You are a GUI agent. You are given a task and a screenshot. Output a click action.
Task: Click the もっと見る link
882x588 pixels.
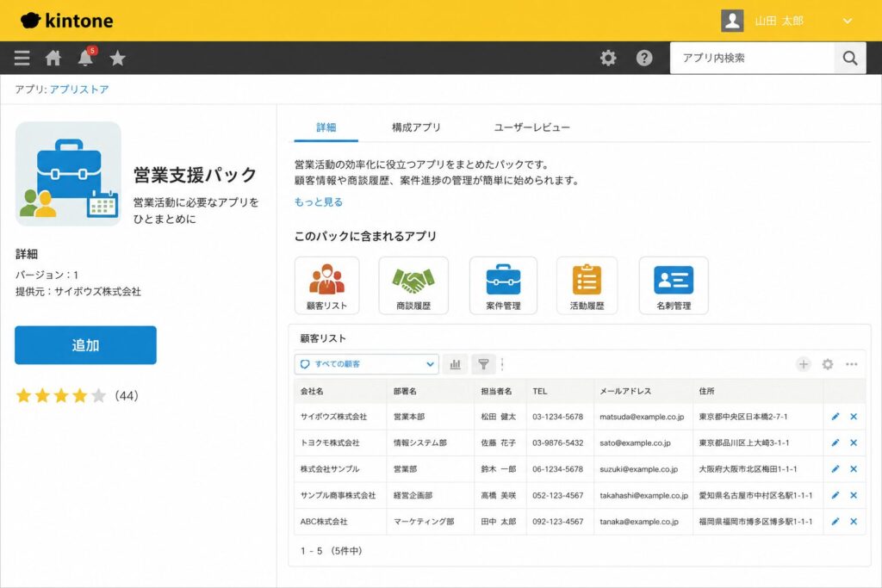319,201
